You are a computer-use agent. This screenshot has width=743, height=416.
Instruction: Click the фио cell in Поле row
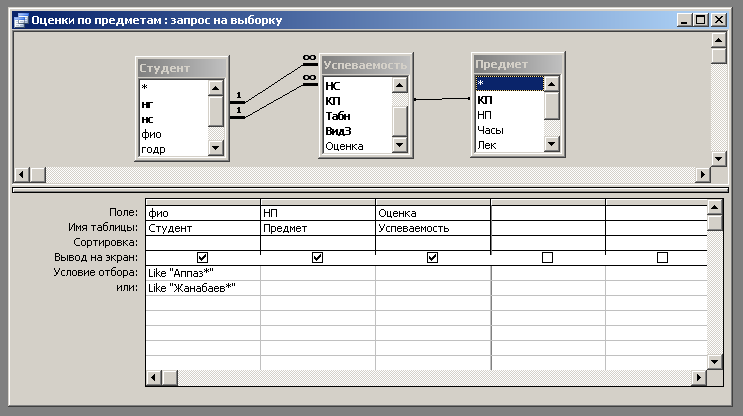pos(203,213)
